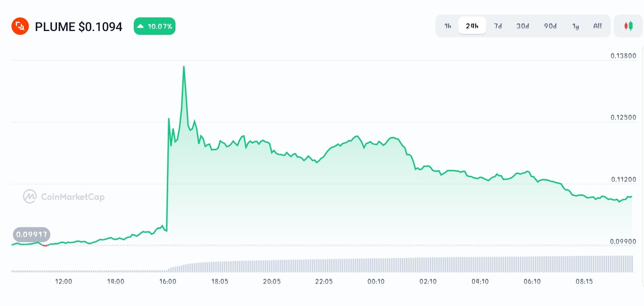Click the green 10.07% change badge

[155, 26]
